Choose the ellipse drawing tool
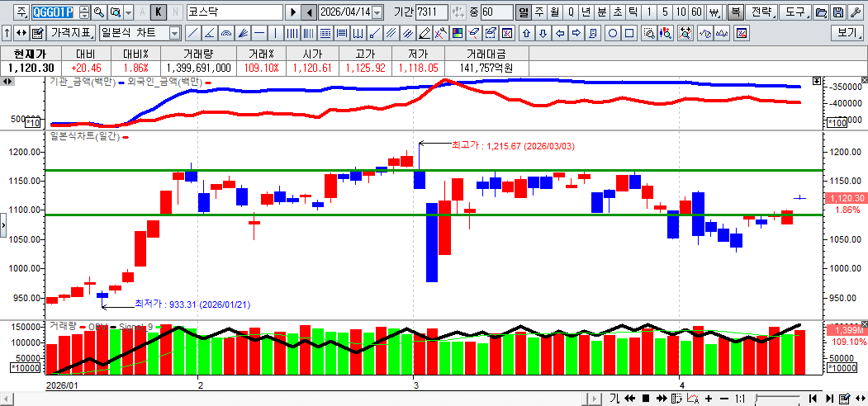 click(613, 33)
